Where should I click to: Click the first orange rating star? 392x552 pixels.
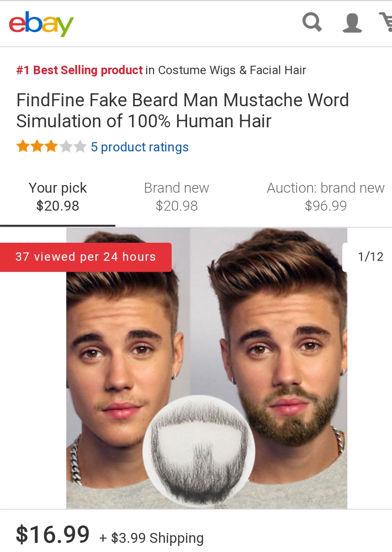(23, 146)
